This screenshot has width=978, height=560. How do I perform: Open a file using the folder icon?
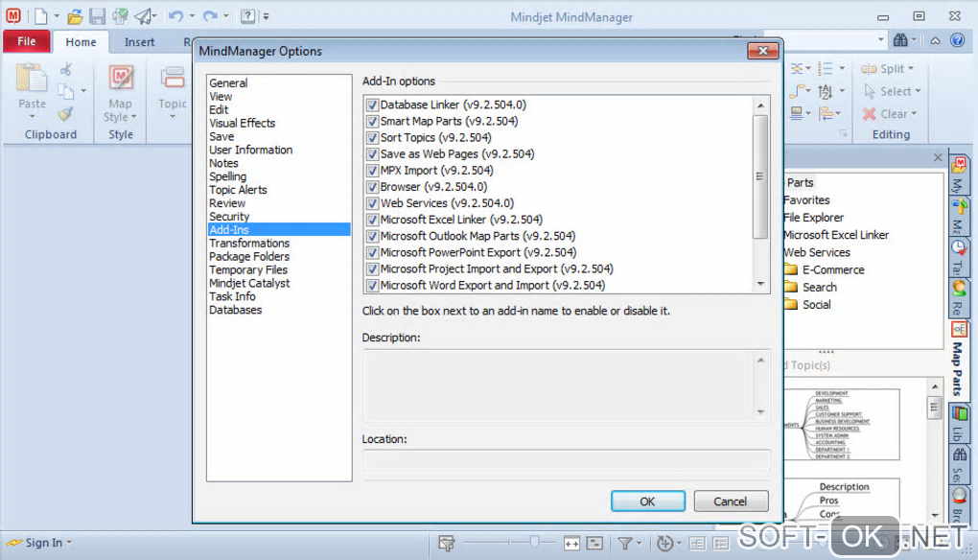75,16
